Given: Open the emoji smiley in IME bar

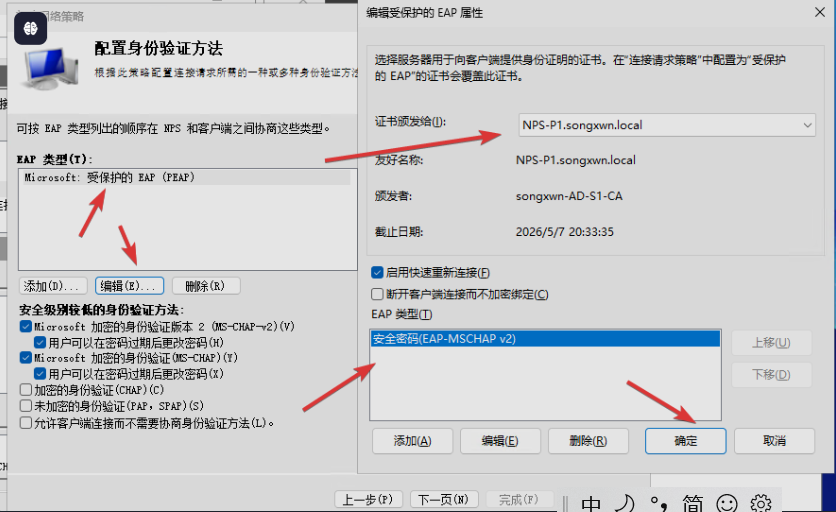Looking at the screenshot, I should pos(727,503).
